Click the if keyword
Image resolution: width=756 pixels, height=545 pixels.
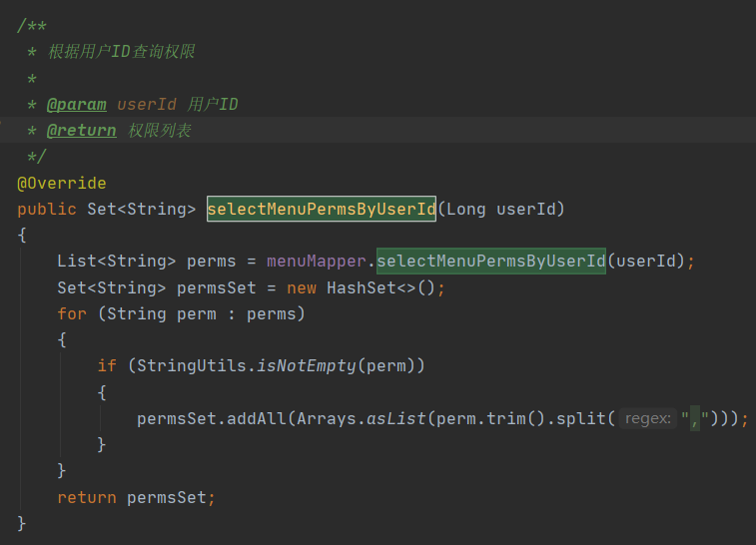coord(107,366)
